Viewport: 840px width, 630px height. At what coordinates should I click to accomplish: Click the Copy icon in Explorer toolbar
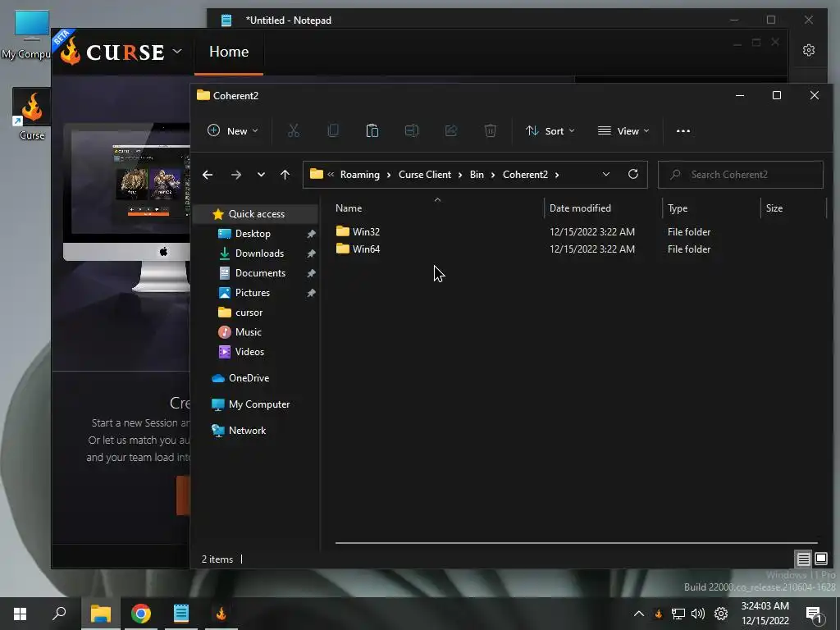pos(333,130)
